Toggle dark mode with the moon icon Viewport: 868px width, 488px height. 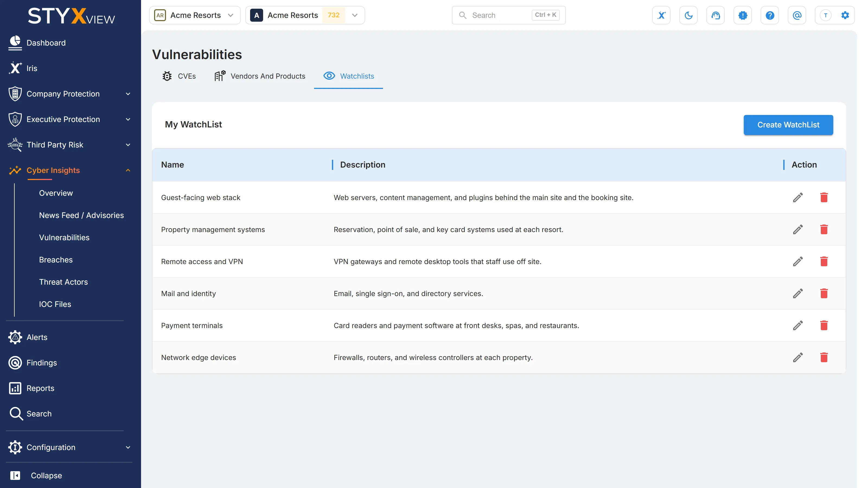tap(688, 15)
